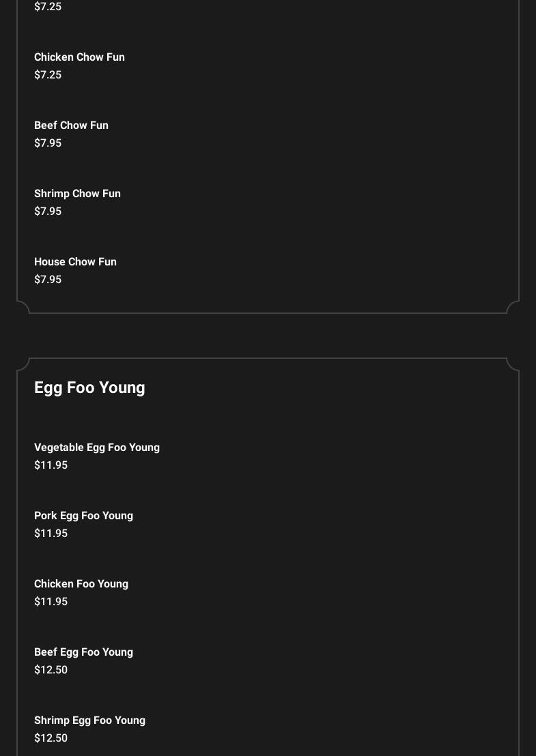Select the Chicken Chow Fun menu item

[x=79, y=57]
